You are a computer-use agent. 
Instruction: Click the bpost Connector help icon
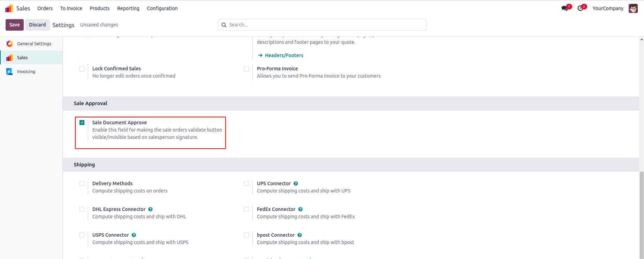[300, 235]
